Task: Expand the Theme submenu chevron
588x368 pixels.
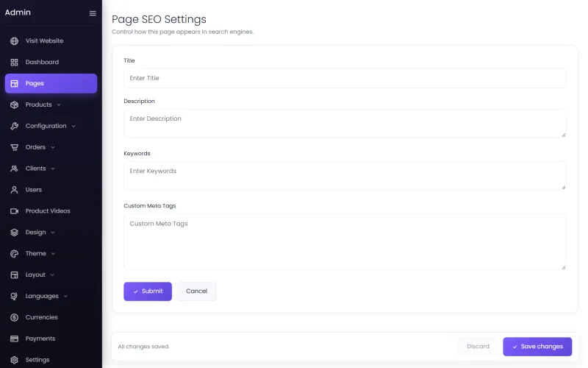Action: 53,254
